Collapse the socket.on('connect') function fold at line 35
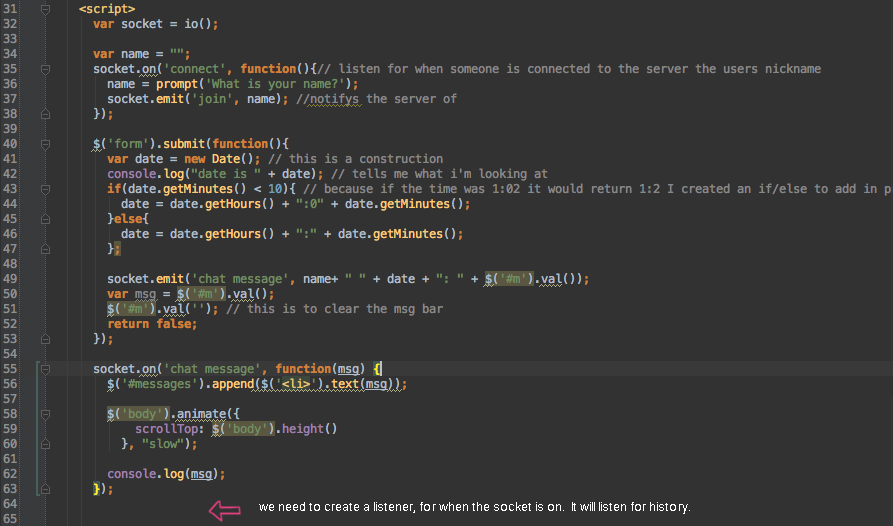The width and height of the screenshot is (893, 526). 46,69
